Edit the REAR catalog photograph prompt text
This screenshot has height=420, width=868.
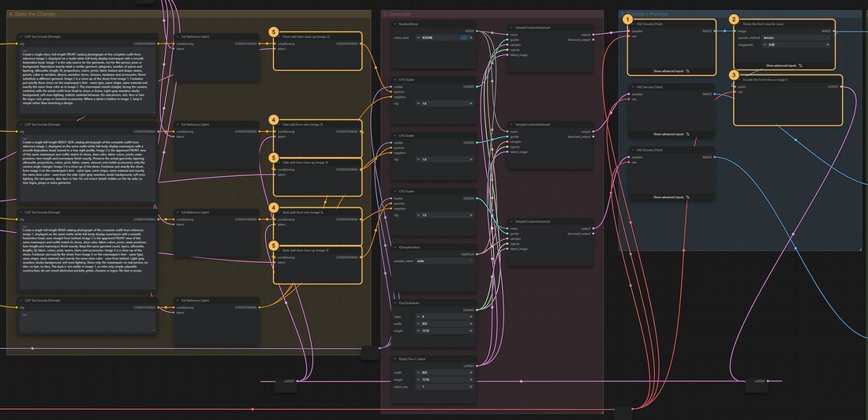click(88, 257)
